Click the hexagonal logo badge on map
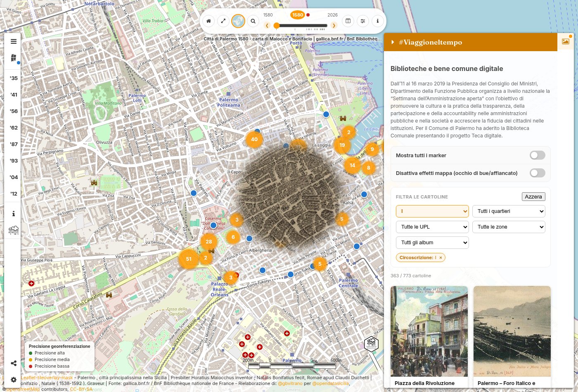 (x=371, y=344)
